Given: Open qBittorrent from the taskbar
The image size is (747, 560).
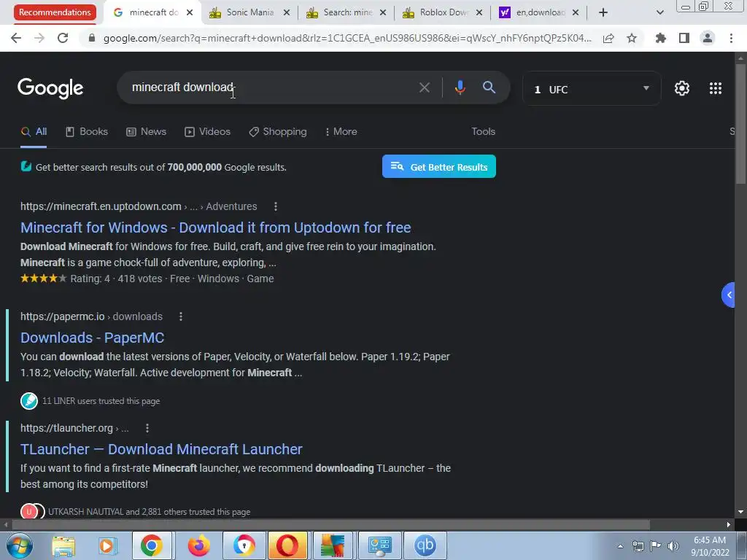Looking at the screenshot, I should click(x=425, y=545).
